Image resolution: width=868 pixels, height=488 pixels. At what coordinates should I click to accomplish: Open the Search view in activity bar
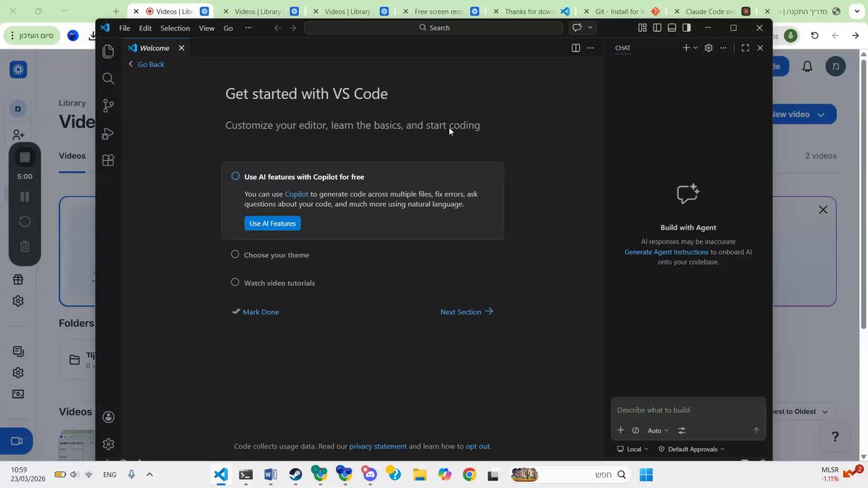pos(108,79)
